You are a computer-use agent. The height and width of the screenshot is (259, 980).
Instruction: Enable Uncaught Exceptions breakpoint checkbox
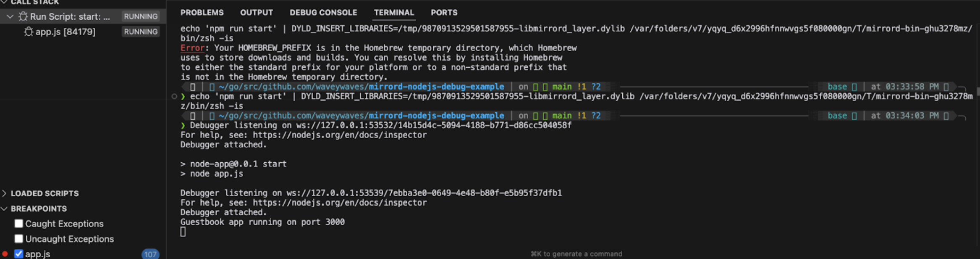click(x=18, y=239)
